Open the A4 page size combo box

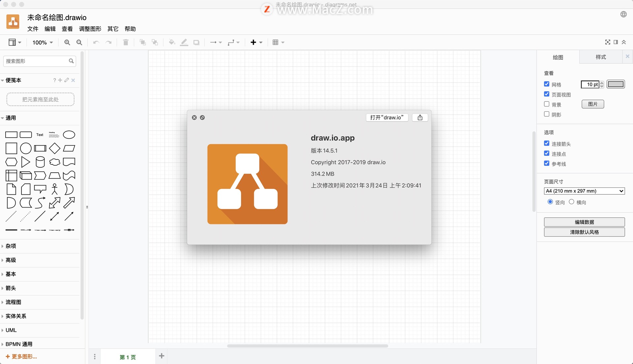click(584, 191)
